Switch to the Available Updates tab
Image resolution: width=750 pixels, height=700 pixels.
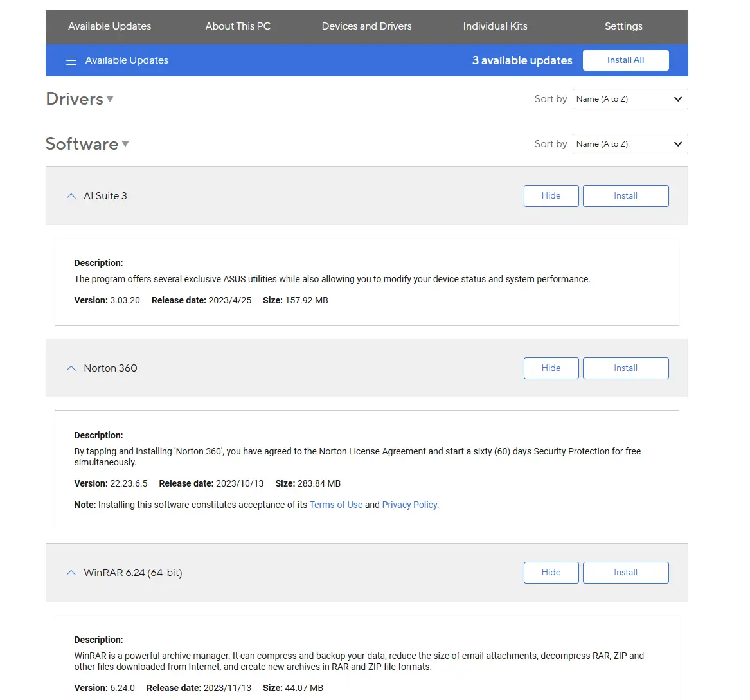109,26
